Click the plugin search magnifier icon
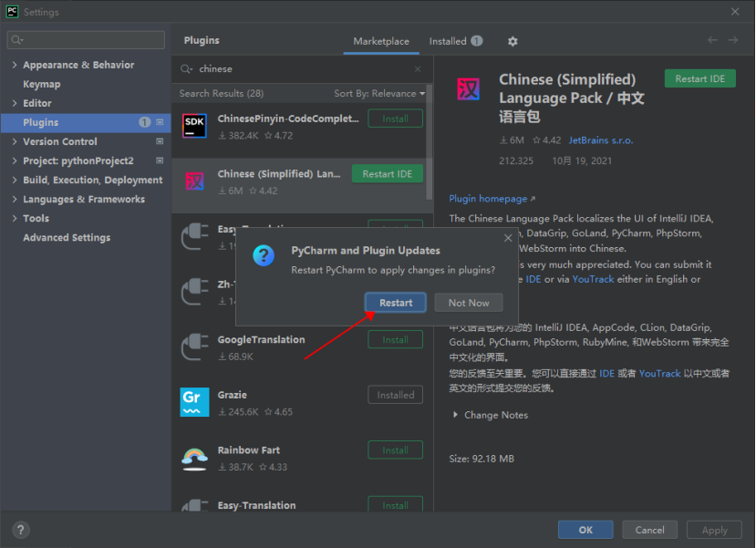The image size is (756, 548). click(186, 69)
